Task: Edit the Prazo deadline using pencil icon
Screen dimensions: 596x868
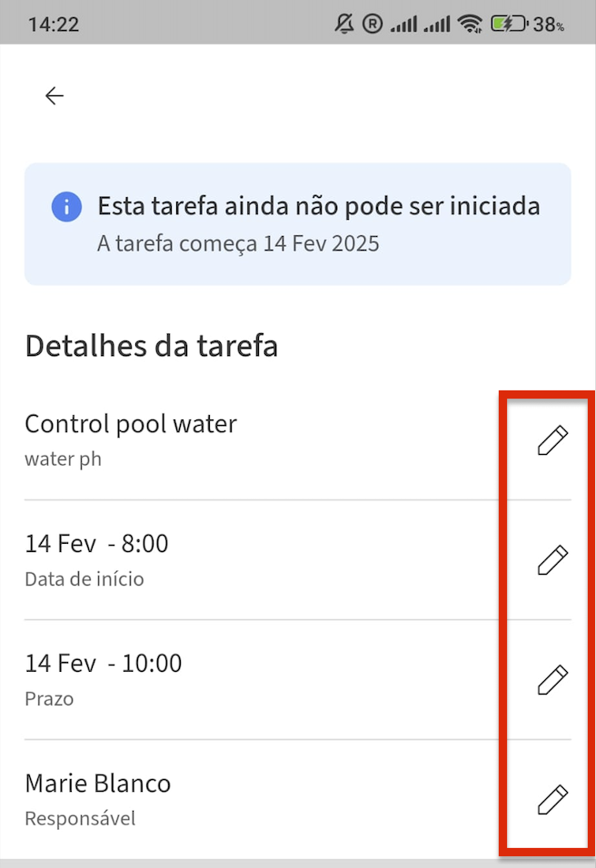Action: click(x=552, y=679)
